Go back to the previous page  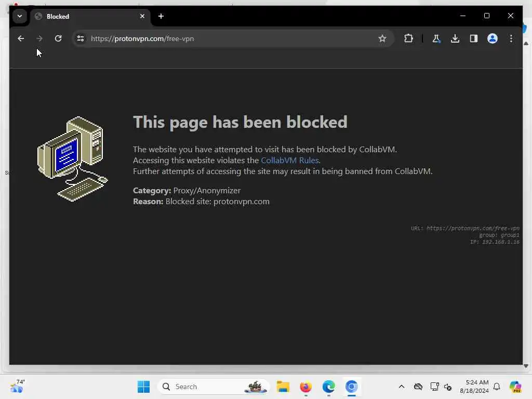[x=21, y=38]
